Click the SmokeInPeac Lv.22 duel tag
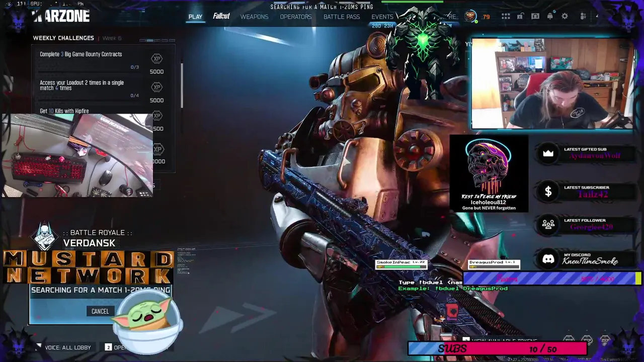The width and height of the screenshot is (644, 362). (x=401, y=264)
